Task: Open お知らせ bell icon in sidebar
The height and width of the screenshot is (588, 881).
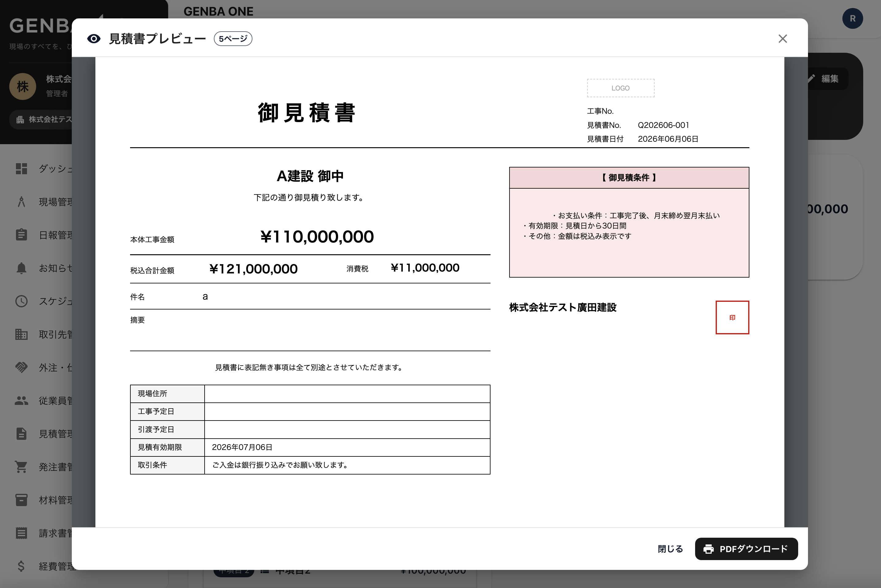Action: click(x=21, y=268)
